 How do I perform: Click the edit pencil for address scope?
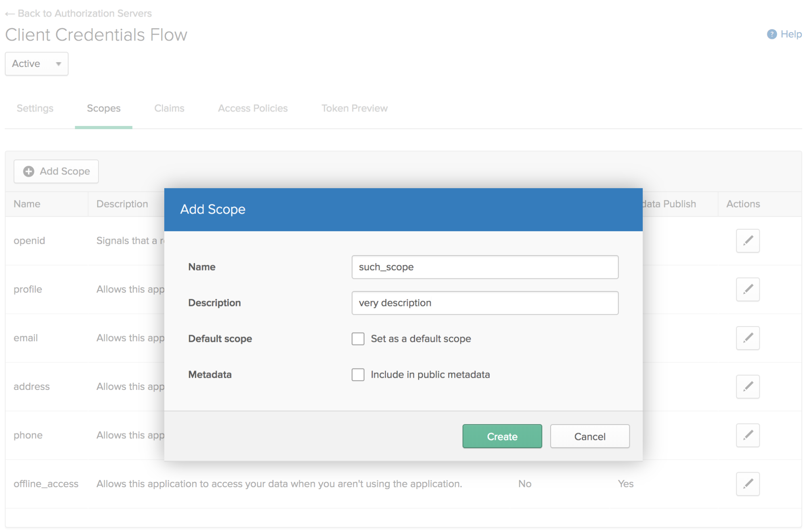pos(747,386)
